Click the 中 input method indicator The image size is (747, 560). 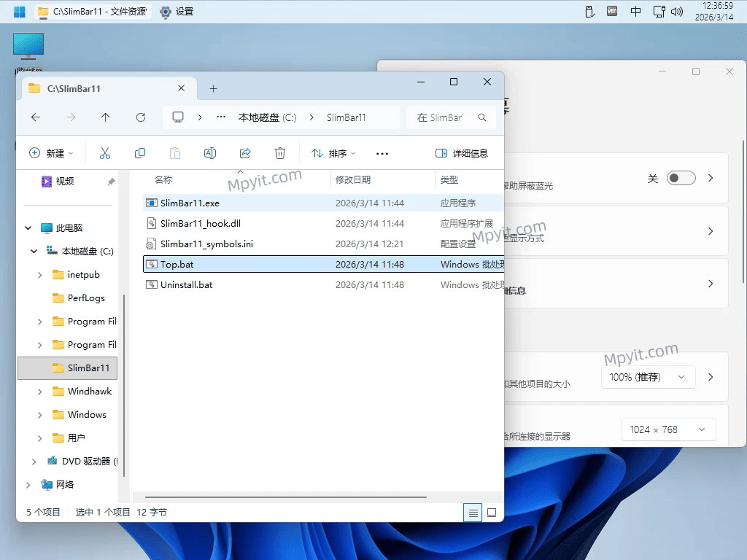tap(635, 12)
